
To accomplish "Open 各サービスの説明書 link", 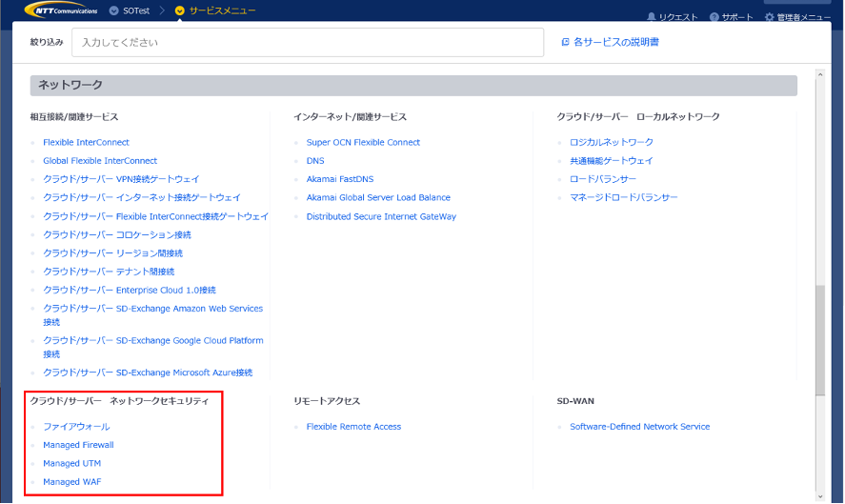I will (x=616, y=42).
